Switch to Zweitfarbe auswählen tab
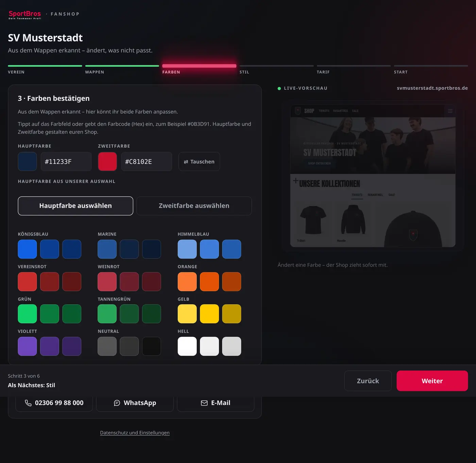 click(194, 206)
